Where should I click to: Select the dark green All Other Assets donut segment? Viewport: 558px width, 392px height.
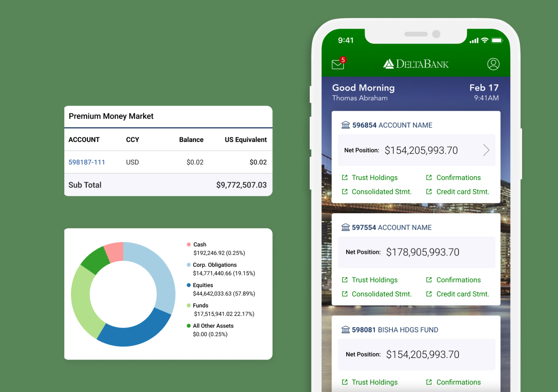coord(94,261)
